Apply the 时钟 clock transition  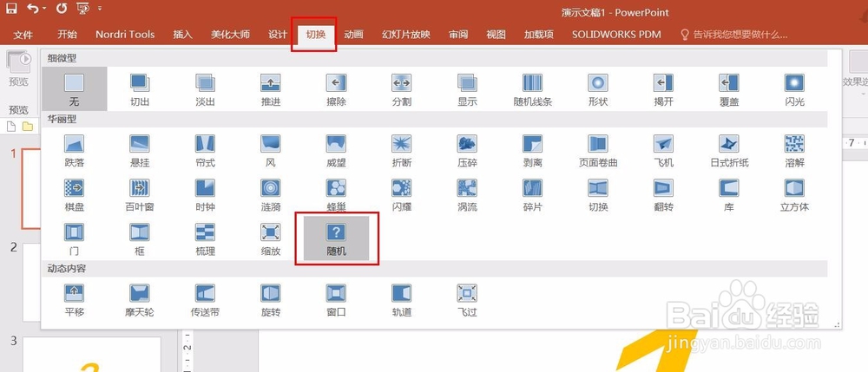click(x=205, y=194)
